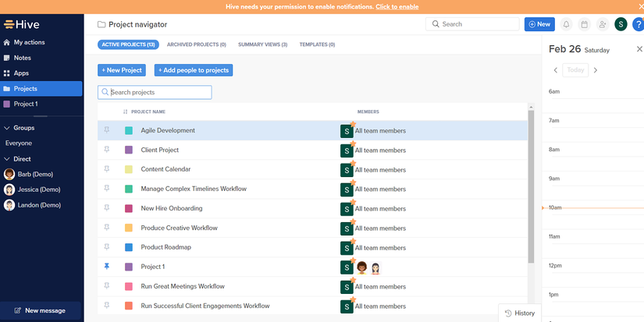Pin Run Great Meetings Workflow project
This screenshot has width=644, height=322.
point(107,286)
